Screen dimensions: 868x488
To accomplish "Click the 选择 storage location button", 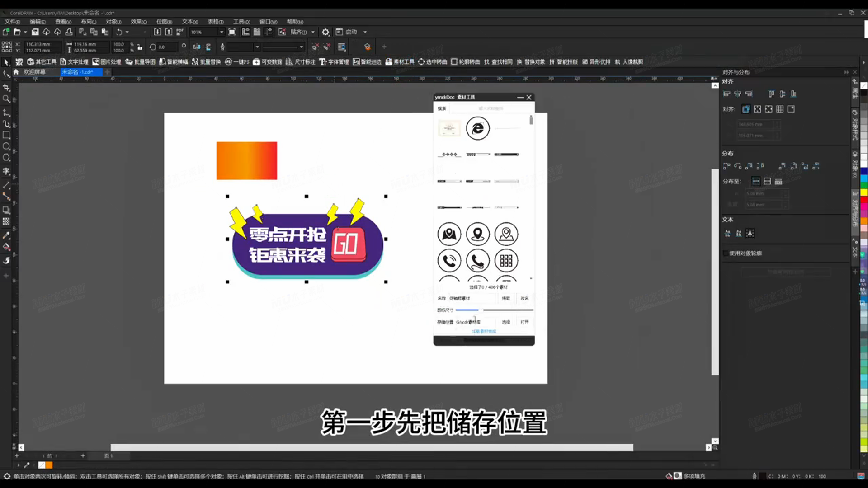I will pos(506,322).
